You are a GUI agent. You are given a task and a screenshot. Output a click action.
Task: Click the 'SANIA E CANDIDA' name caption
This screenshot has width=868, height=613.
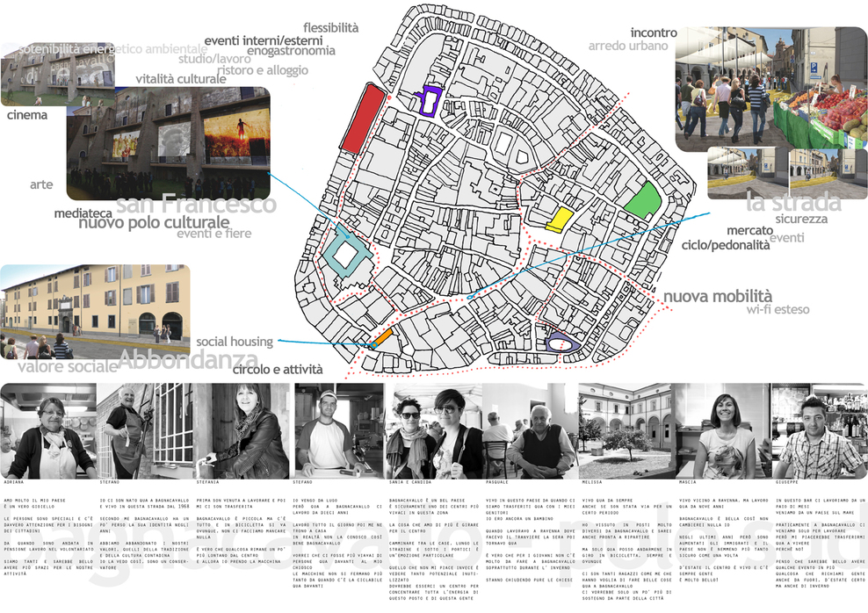click(409, 483)
